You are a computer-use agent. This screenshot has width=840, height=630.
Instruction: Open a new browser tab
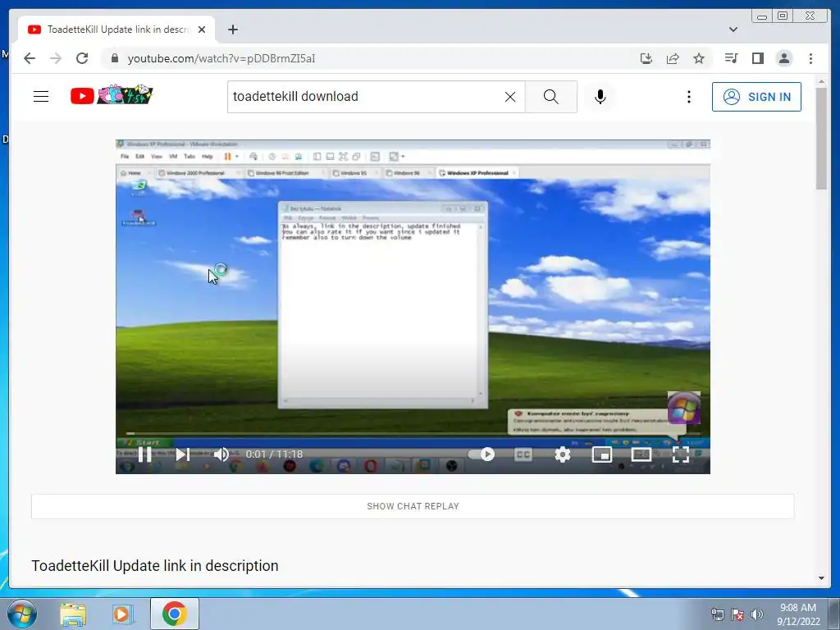point(232,30)
